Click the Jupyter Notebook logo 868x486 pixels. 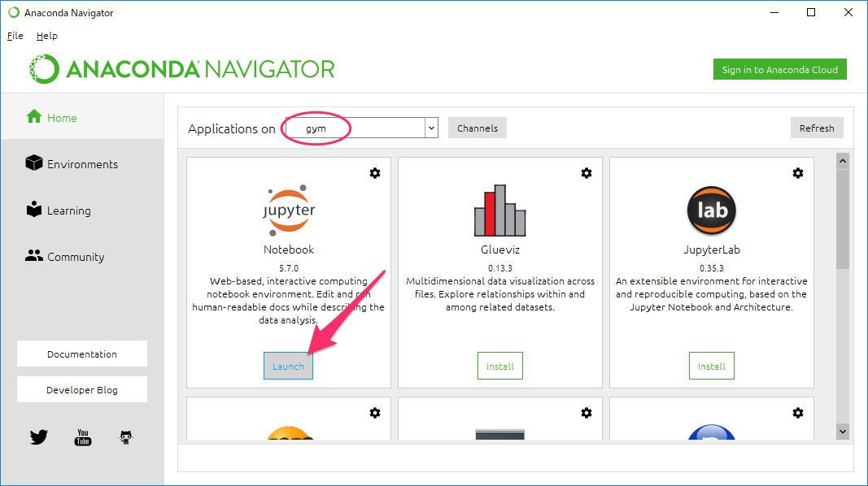coord(289,210)
